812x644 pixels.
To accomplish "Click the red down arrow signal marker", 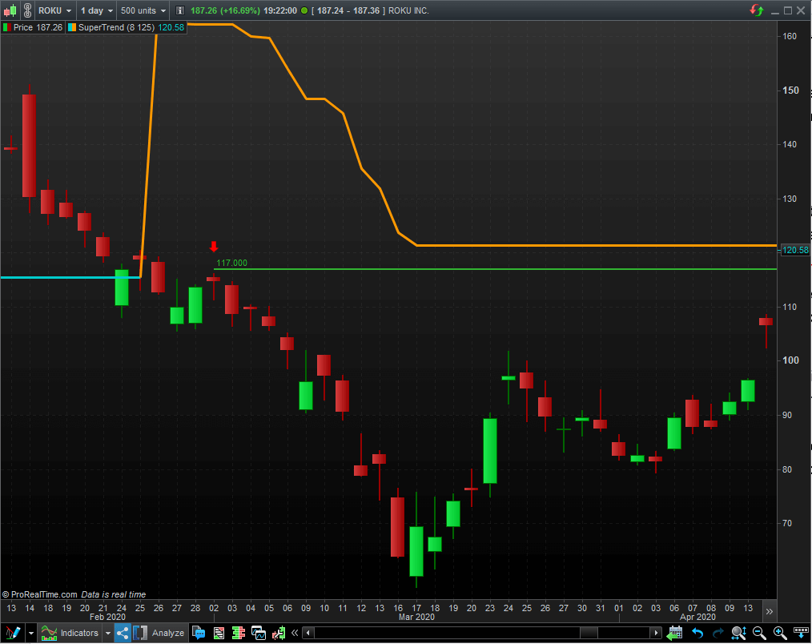I will pyautogui.click(x=214, y=246).
